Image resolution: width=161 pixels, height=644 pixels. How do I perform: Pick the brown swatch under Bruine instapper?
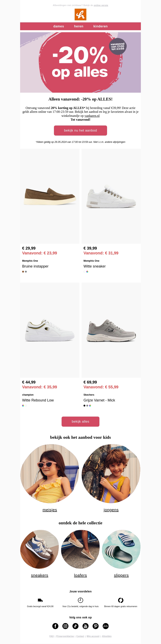[x=23, y=272]
